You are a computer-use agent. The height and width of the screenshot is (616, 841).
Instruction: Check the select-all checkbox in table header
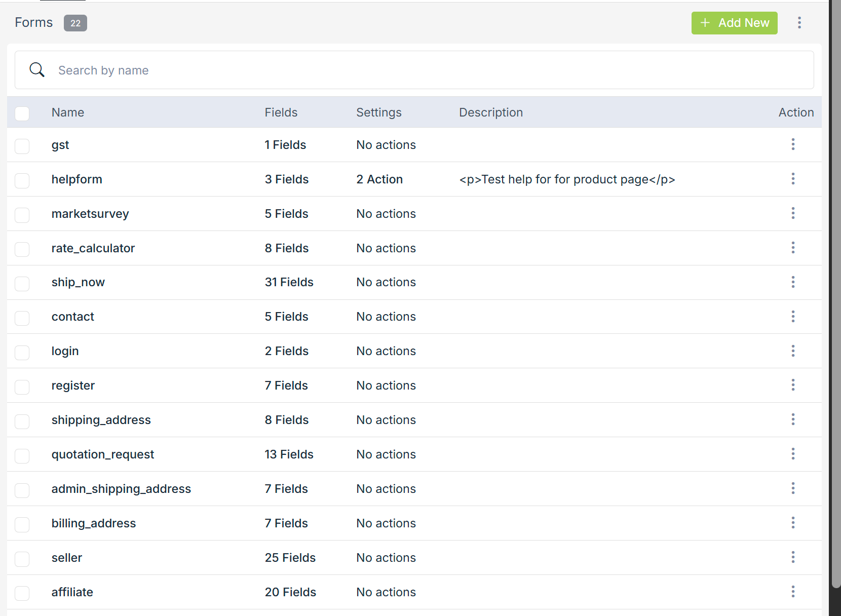(x=22, y=113)
